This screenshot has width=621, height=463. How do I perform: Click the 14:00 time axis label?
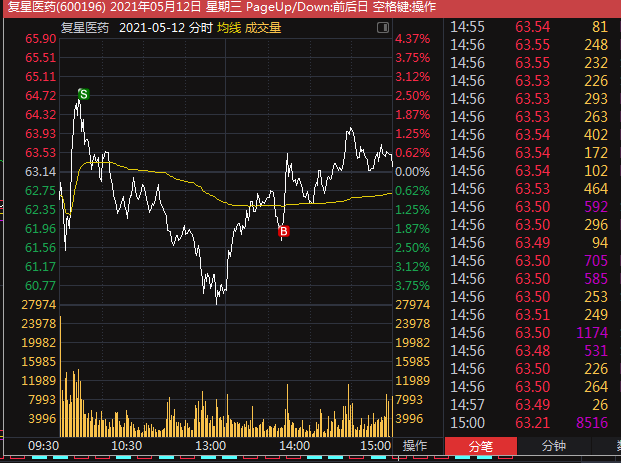point(294,446)
